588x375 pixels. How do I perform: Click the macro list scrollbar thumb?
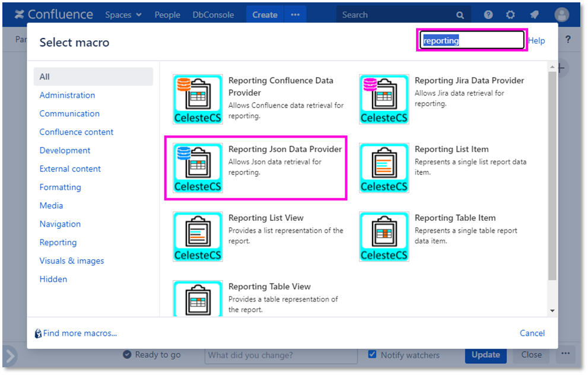(552, 176)
